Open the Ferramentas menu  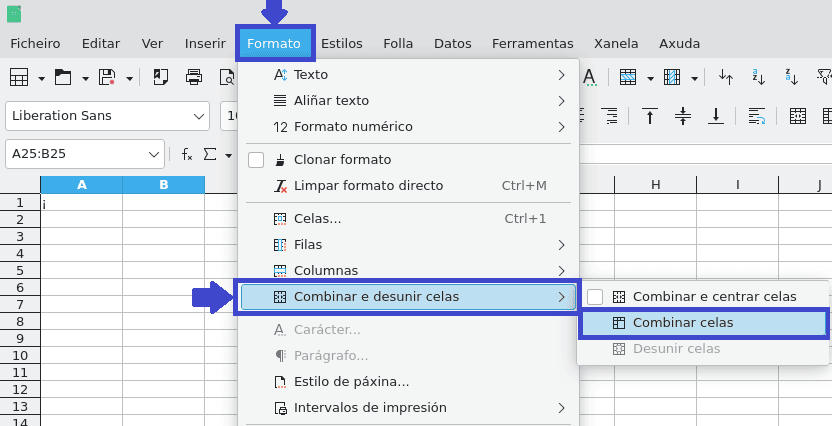(x=533, y=44)
